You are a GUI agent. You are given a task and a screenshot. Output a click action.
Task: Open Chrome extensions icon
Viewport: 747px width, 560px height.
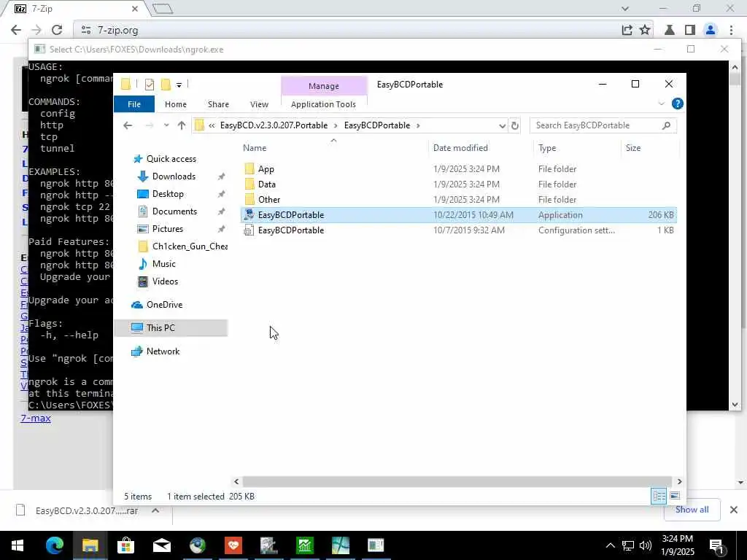click(x=670, y=30)
